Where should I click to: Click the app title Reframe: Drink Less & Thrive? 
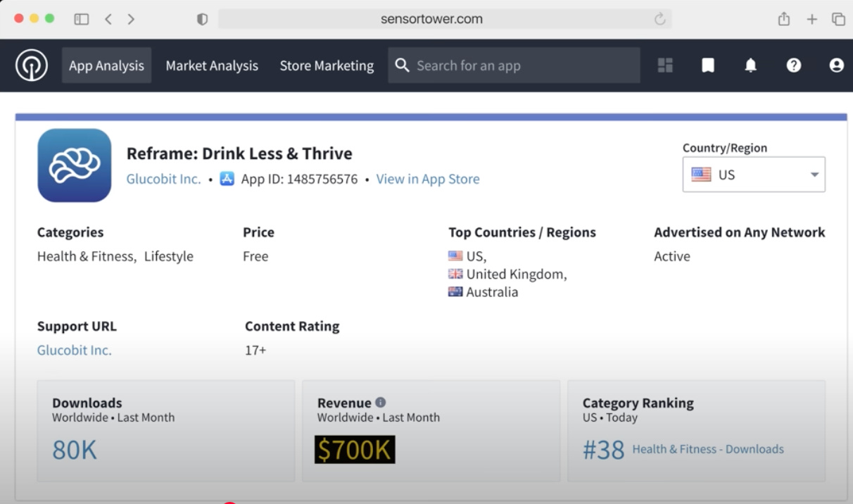239,153
